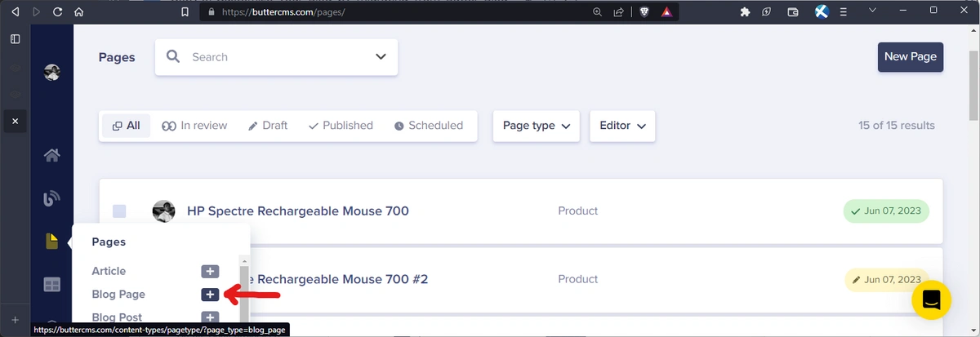Open the browser hamburger menu
This screenshot has height=337, width=980.
pos(844,12)
